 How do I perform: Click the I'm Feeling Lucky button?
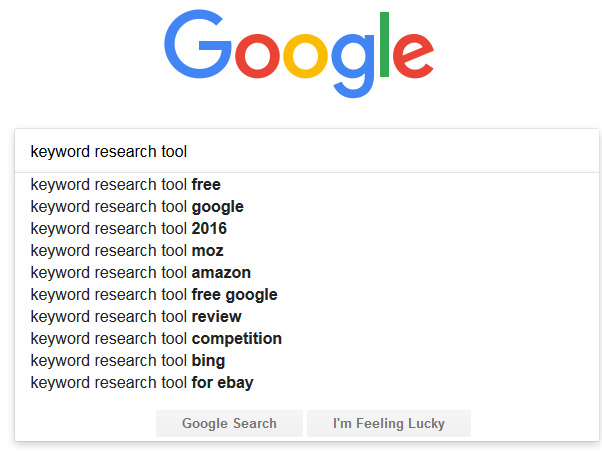coord(389,424)
